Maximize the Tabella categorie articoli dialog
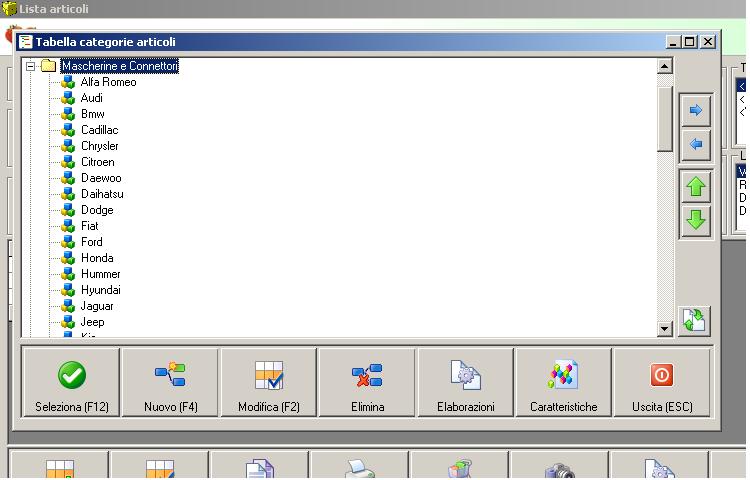The width and height of the screenshot is (750, 480). pos(690,42)
